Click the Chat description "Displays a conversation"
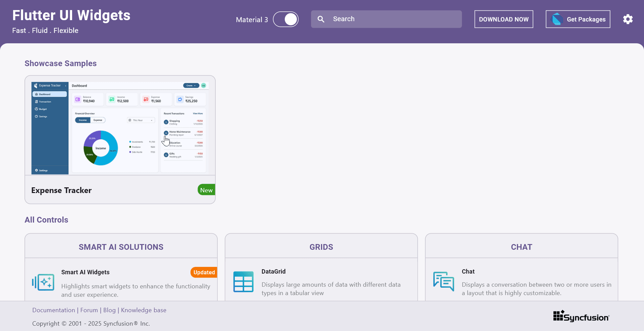 (537, 289)
